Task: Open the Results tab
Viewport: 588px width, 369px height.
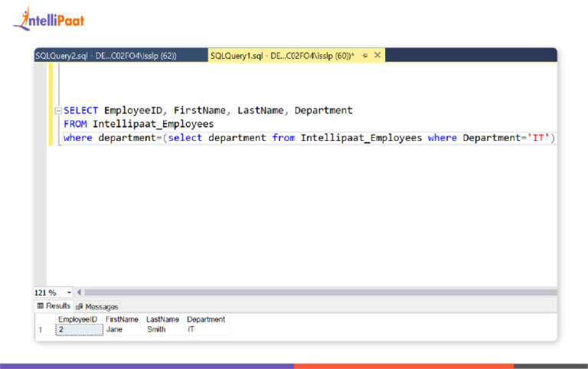Action: pyautogui.click(x=54, y=306)
